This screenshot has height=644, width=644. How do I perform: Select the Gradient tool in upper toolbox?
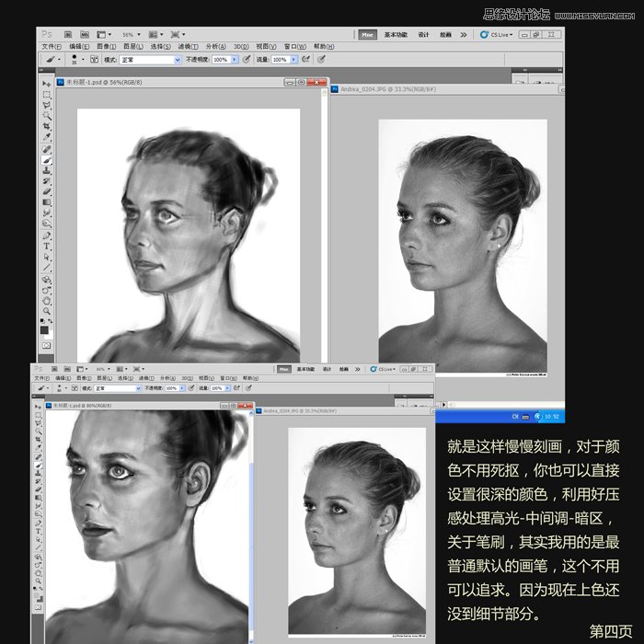(x=46, y=202)
